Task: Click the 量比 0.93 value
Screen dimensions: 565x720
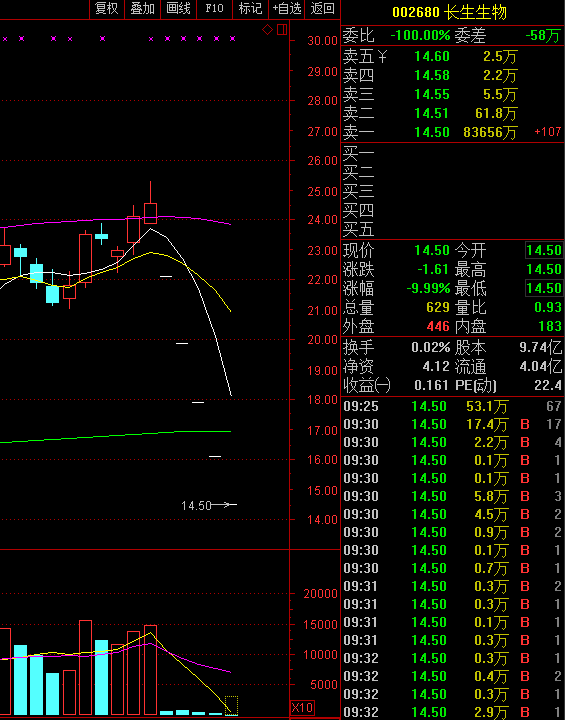Action: (548, 308)
